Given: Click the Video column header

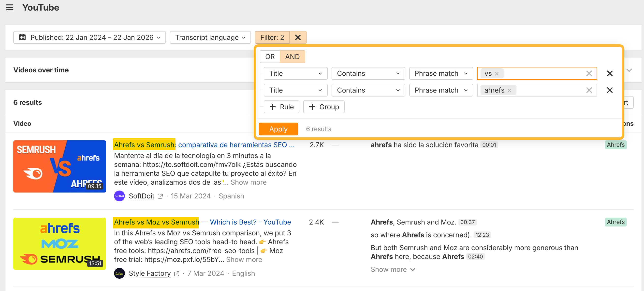Looking at the screenshot, I should (x=22, y=124).
